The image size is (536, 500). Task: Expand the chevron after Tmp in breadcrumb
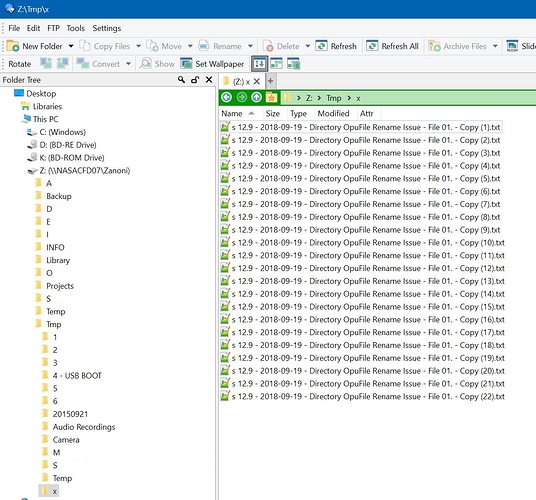tap(349, 98)
